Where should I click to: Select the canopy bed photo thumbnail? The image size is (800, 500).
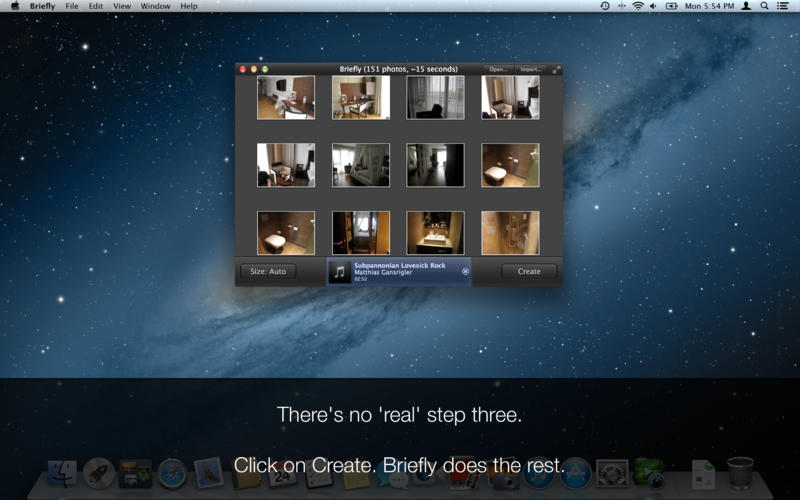point(361,165)
